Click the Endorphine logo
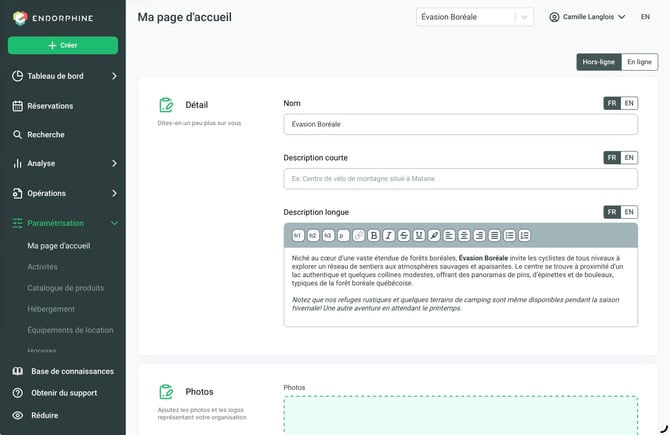Viewport: 670px width, 435px height. pyautogui.click(x=53, y=18)
